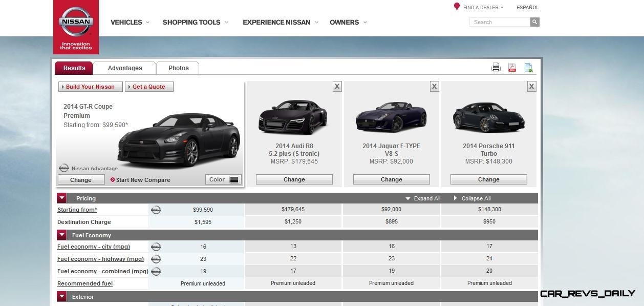Click Change under the GT-R Coupe

pyautogui.click(x=81, y=180)
